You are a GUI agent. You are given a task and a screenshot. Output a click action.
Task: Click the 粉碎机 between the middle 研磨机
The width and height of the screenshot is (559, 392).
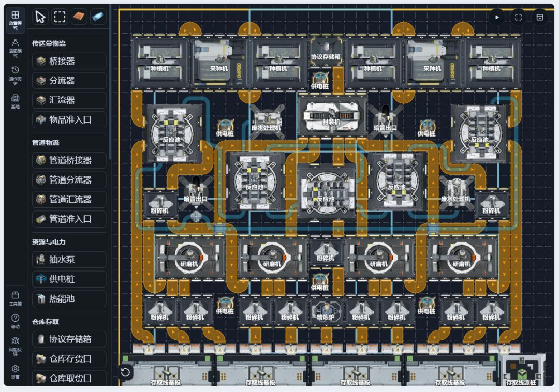point(326,252)
